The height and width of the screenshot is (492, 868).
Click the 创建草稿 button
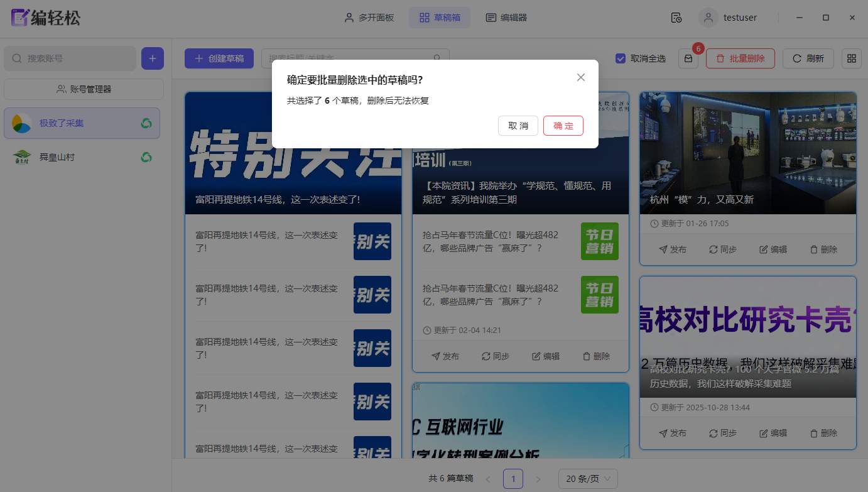[219, 58]
